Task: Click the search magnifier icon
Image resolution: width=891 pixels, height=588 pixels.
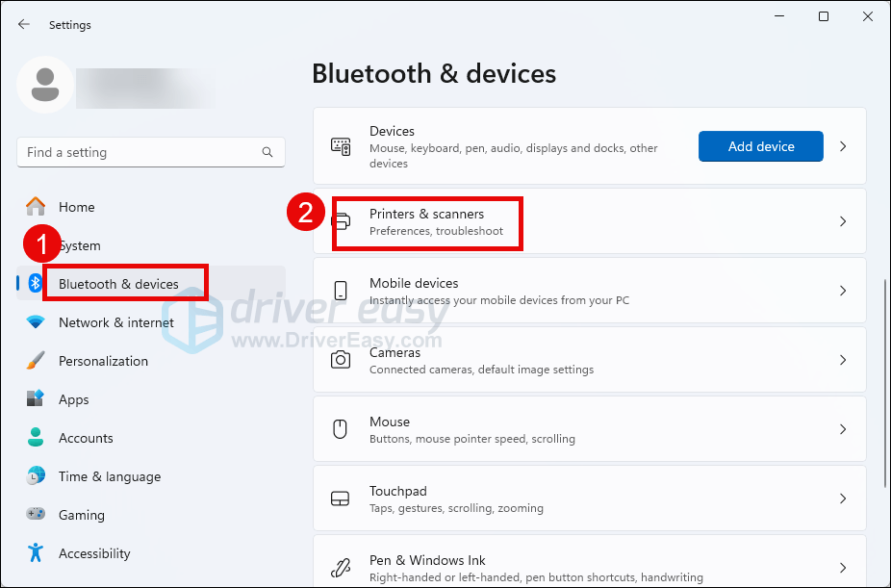Action: coord(267,152)
